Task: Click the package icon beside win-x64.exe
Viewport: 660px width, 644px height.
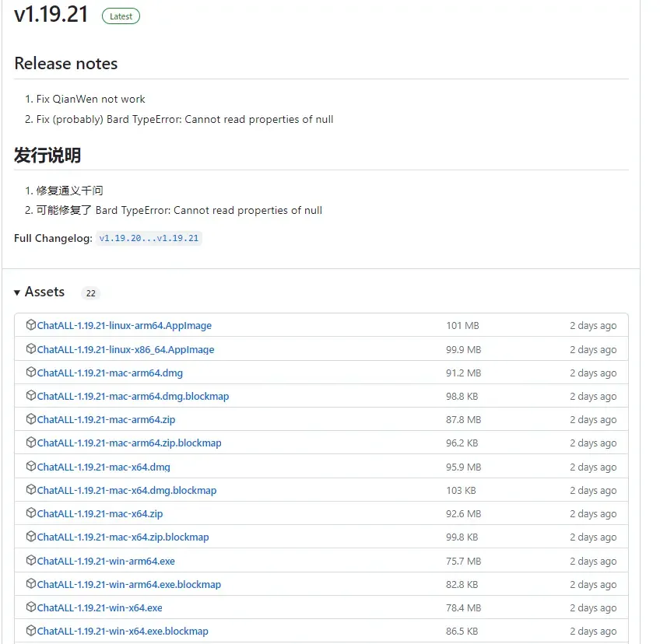Action: point(30,607)
